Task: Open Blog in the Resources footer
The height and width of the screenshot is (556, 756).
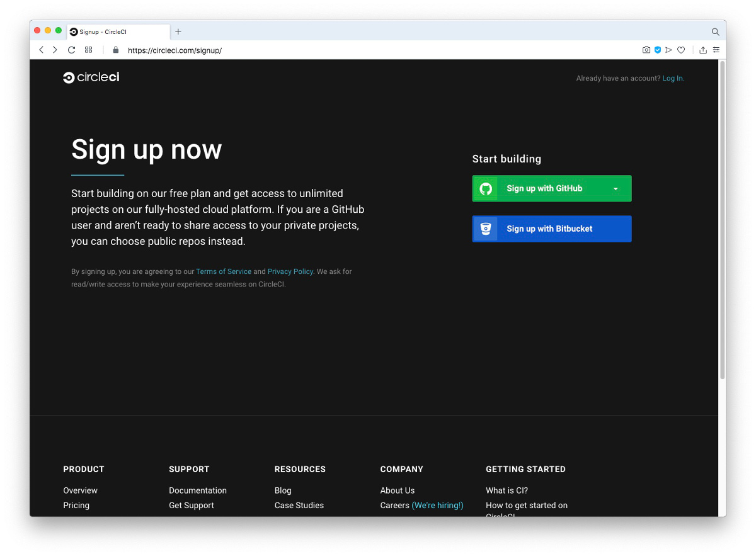Action: coord(283,491)
